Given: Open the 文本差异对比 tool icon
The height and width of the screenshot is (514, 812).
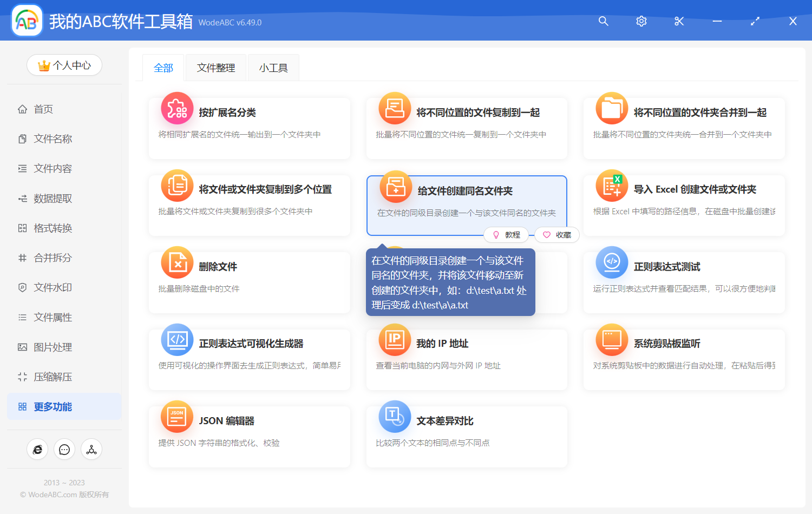Looking at the screenshot, I should [x=394, y=417].
